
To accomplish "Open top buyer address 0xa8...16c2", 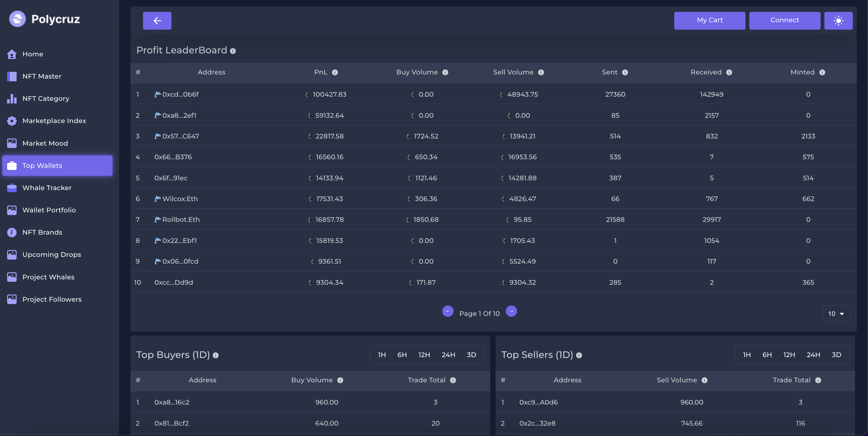I will [172, 402].
